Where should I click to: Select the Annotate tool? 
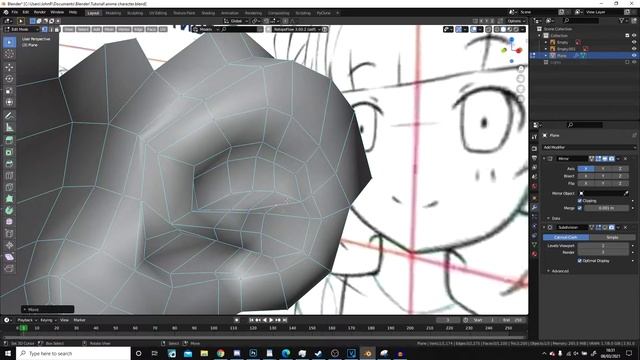(9, 116)
